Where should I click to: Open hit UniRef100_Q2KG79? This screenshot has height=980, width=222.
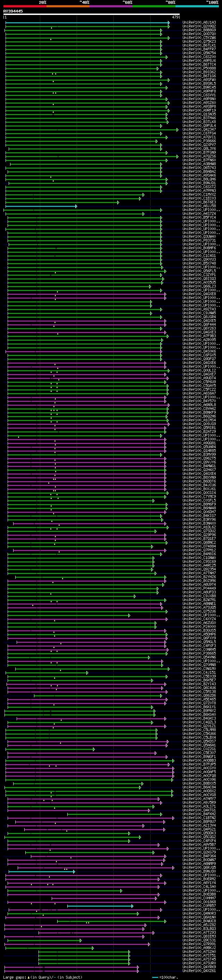(x=199, y=852)
